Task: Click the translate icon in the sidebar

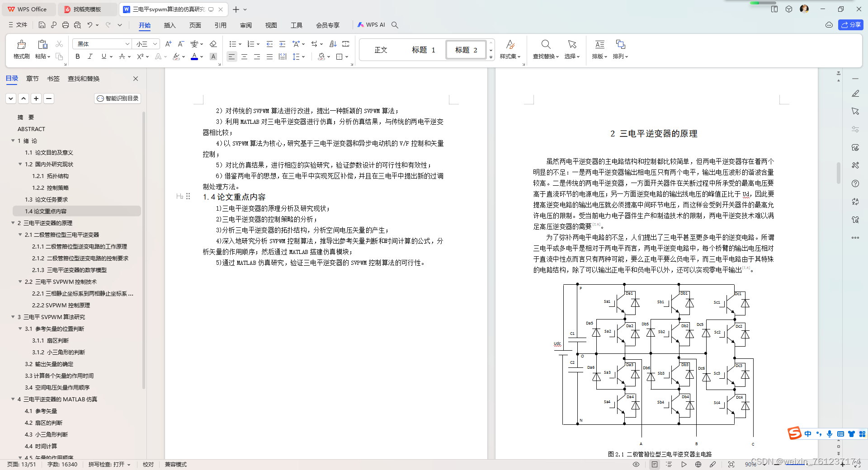Action: click(855, 202)
